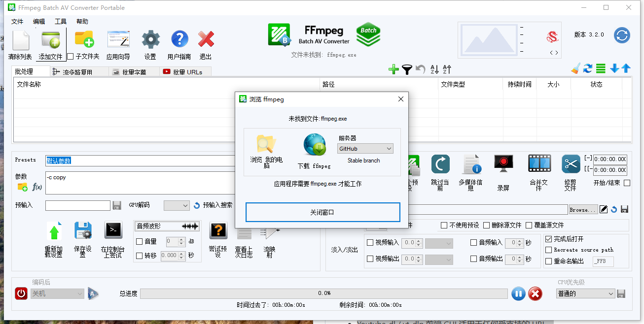This screenshot has height=324, width=644.
Task: Click the total progress bar
Action: [324, 293]
